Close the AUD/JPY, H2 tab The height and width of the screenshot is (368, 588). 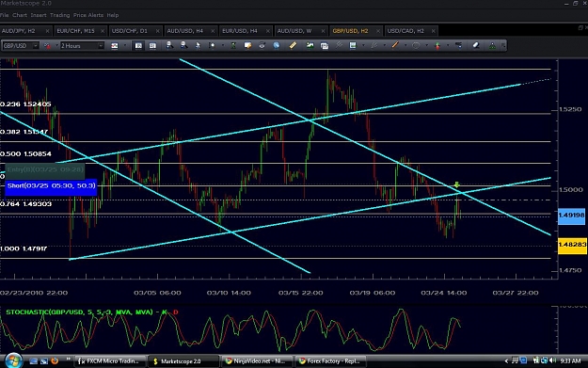pos(47,31)
